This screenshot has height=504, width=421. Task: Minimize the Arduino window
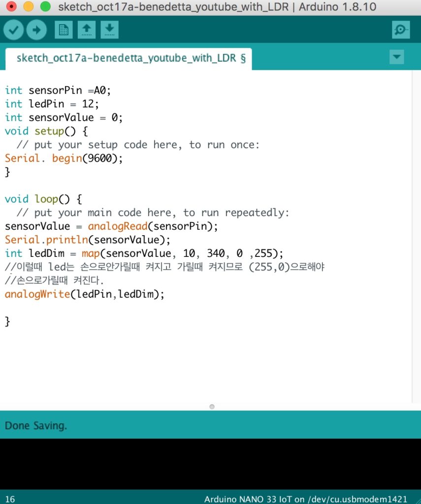tap(28, 6)
